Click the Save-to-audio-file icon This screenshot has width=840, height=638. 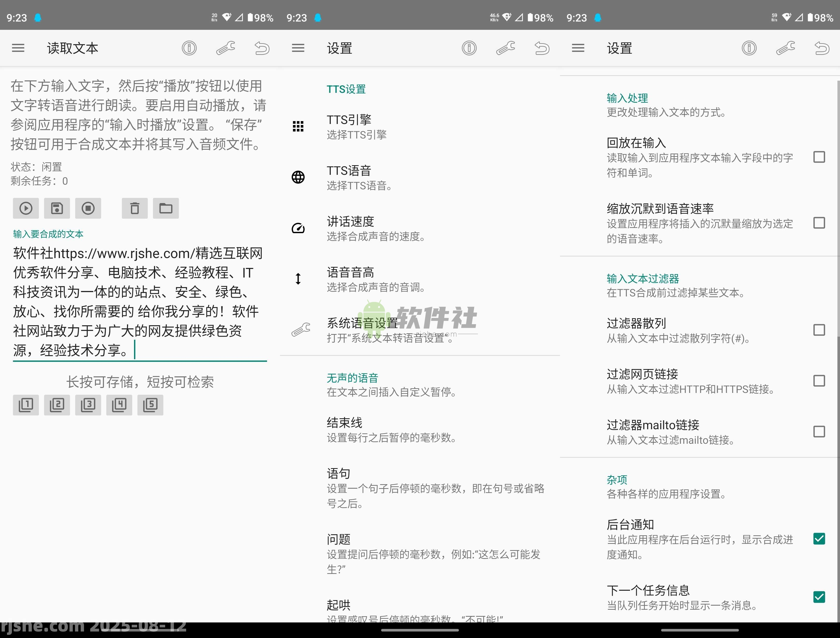coord(57,208)
